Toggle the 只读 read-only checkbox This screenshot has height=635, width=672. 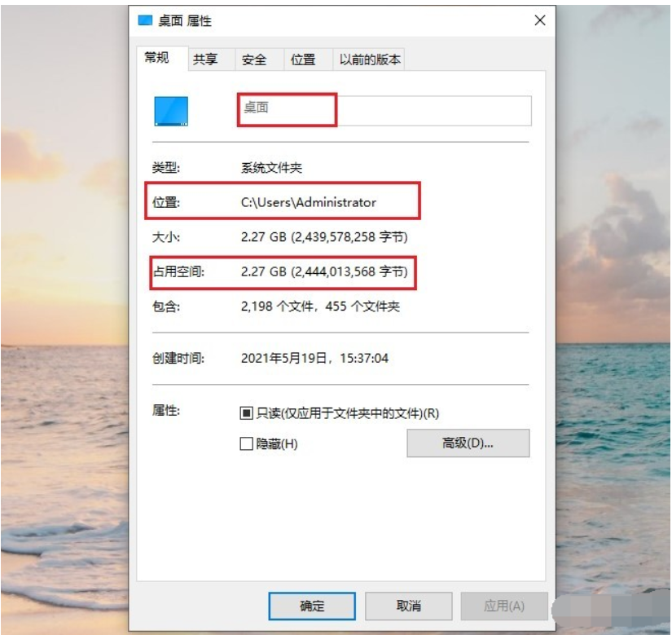pyautogui.click(x=246, y=413)
